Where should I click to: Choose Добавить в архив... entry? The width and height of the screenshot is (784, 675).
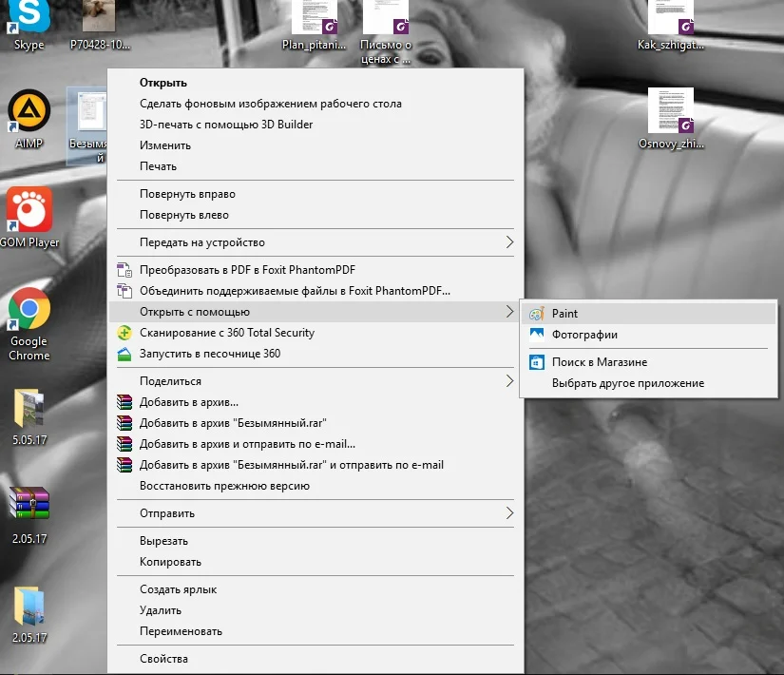[316, 402]
